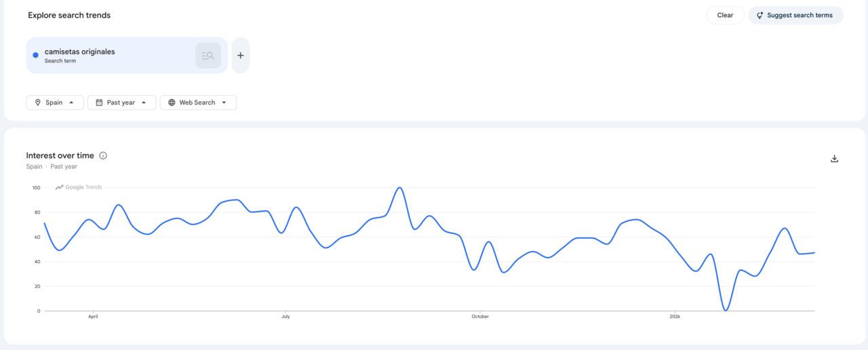Click the location pin icon beside Spain
This screenshot has width=868, height=350.
pyautogui.click(x=38, y=102)
